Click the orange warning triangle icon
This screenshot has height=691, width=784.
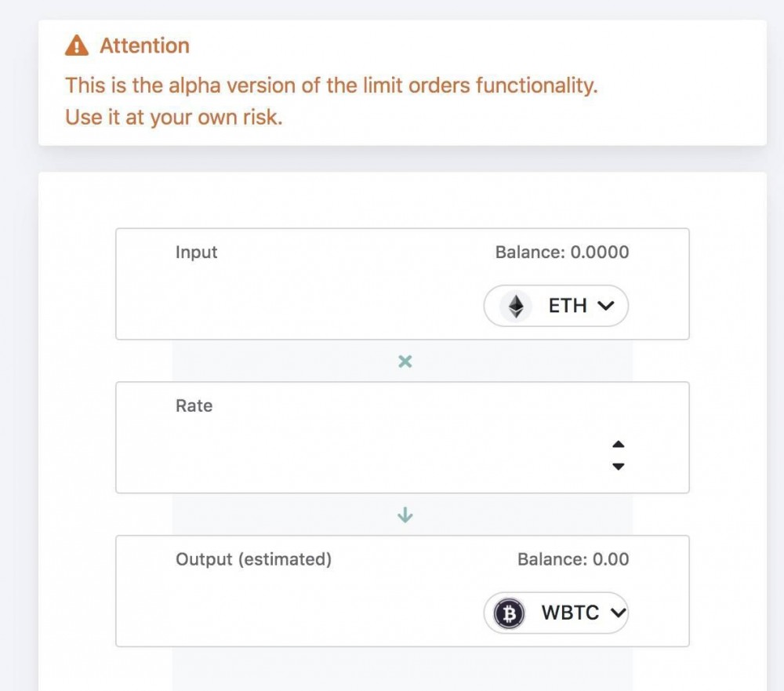pyautogui.click(x=76, y=45)
